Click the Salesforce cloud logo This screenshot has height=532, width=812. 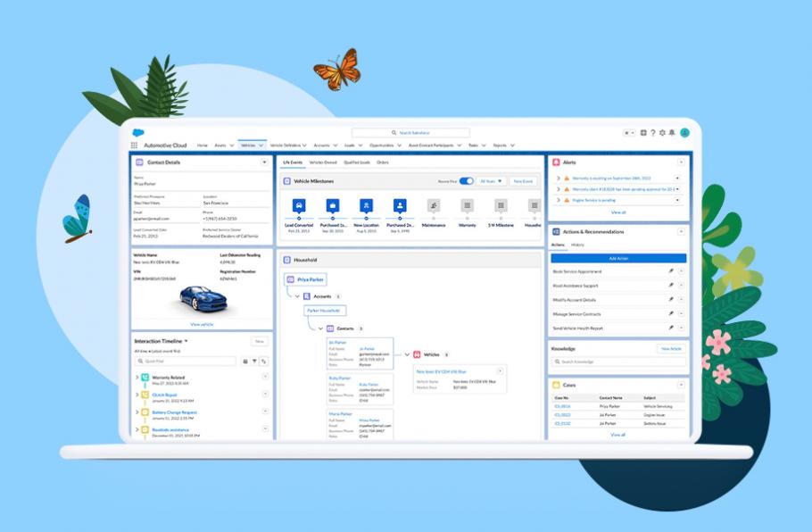pyautogui.click(x=138, y=133)
